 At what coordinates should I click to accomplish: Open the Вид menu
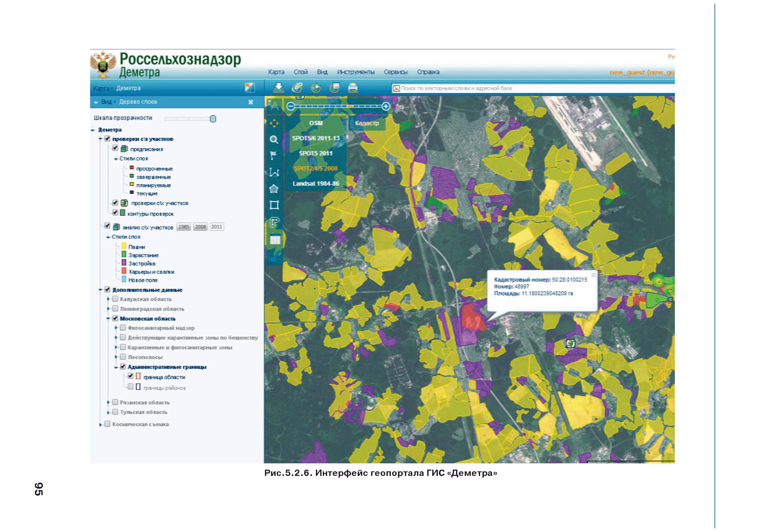click(x=322, y=72)
